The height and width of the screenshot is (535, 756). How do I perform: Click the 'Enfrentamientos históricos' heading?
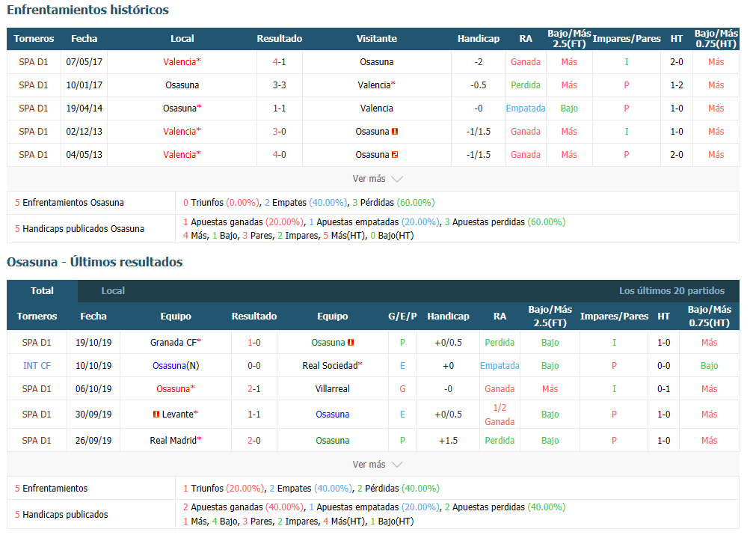[x=87, y=10]
